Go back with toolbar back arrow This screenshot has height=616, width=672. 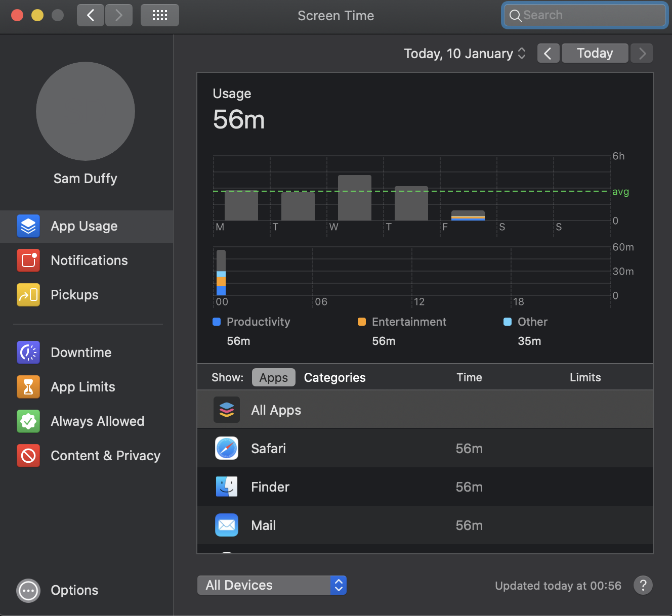[x=91, y=15]
